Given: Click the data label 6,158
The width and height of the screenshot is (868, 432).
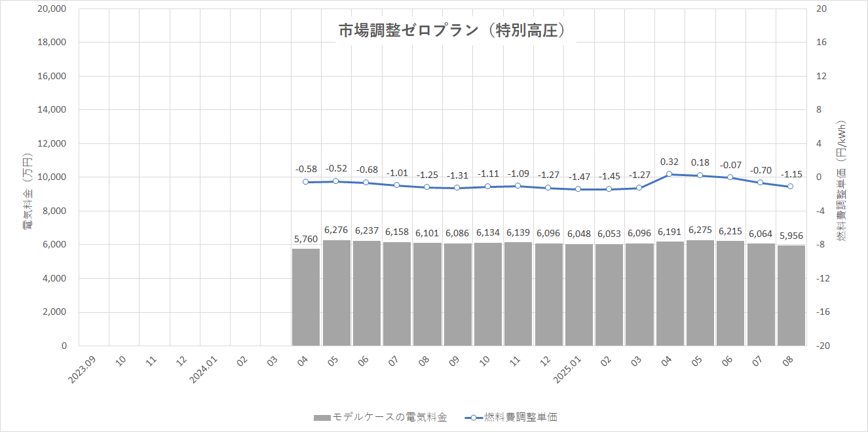Looking at the screenshot, I should pyautogui.click(x=396, y=232).
